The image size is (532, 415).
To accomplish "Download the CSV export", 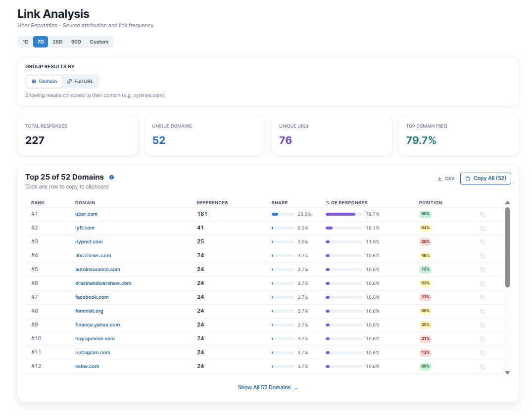I will 446,179.
